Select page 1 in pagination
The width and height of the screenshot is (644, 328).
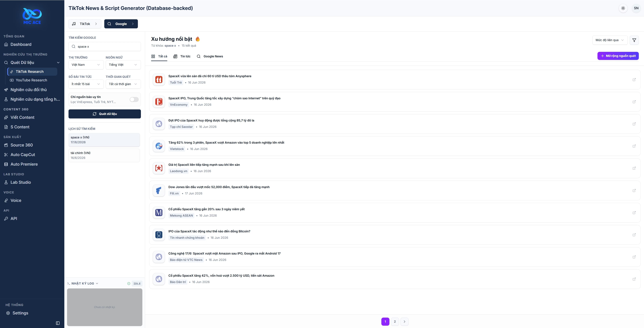(x=385, y=321)
